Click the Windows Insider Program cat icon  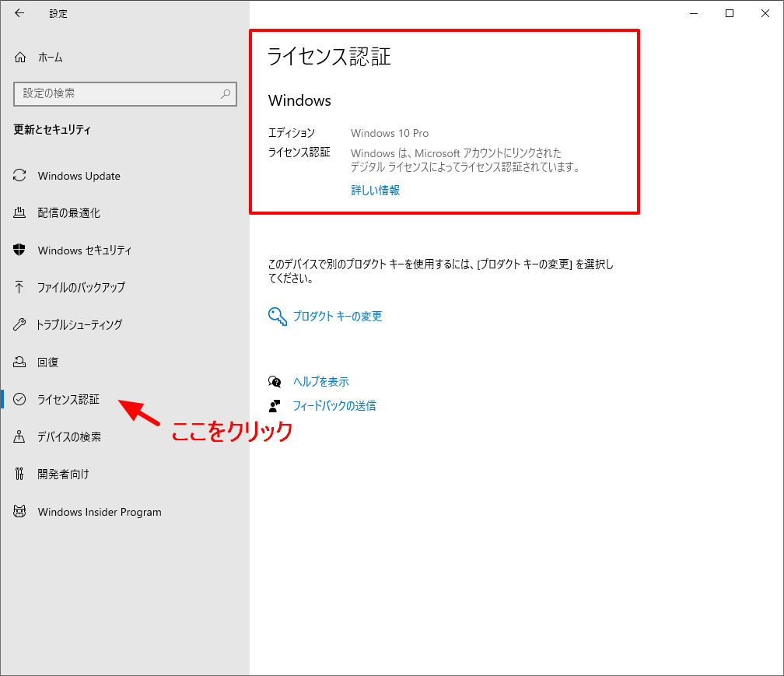click(19, 512)
